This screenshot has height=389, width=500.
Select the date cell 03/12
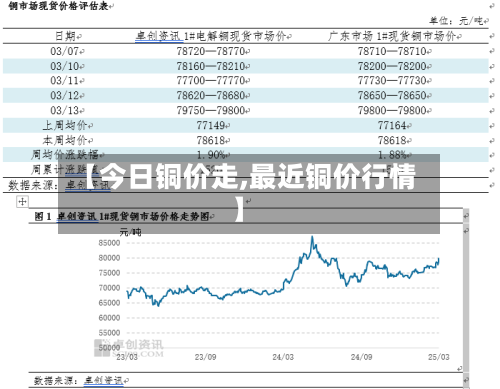point(65,95)
